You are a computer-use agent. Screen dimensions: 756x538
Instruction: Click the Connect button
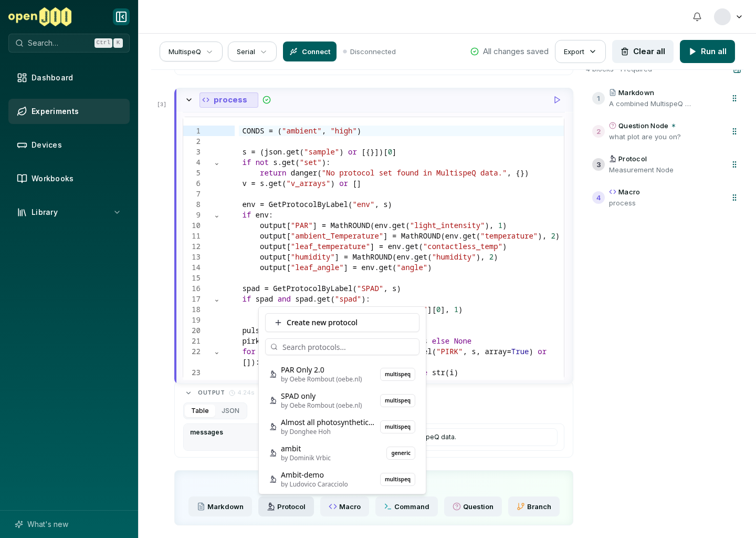coord(310,51)
